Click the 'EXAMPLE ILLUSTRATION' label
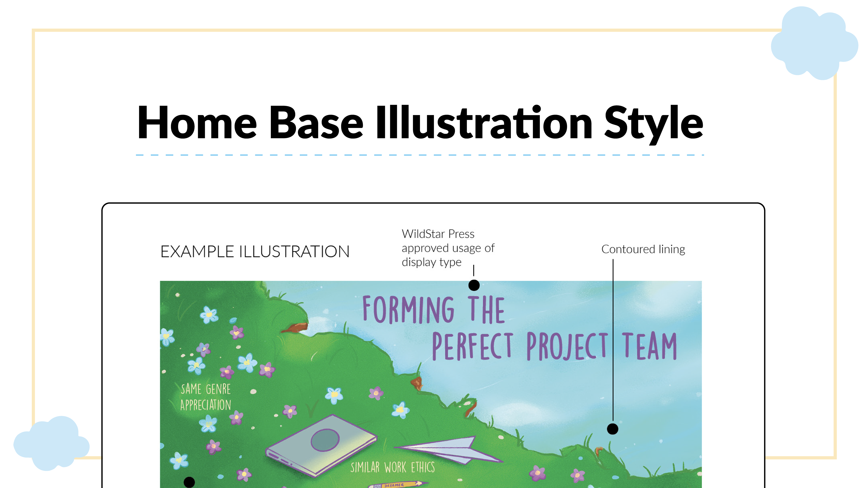The width and height of the screenshot is (868, 488). coord(255,251)
